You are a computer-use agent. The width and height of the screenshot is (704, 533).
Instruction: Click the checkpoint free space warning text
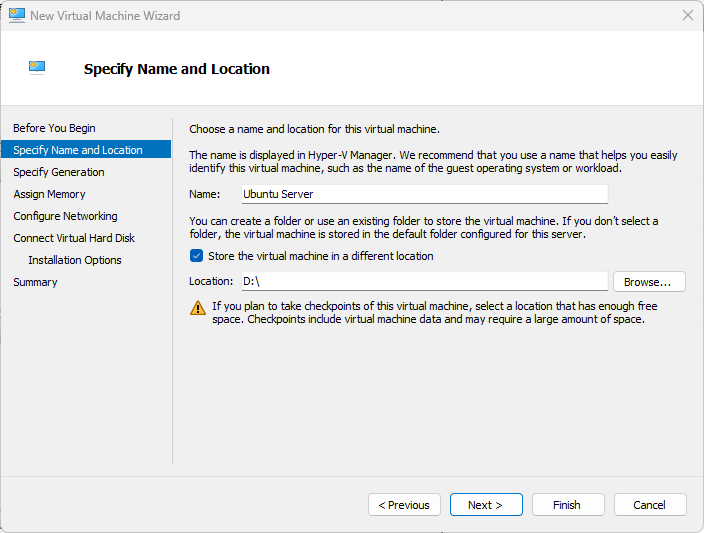pos(435,313)
